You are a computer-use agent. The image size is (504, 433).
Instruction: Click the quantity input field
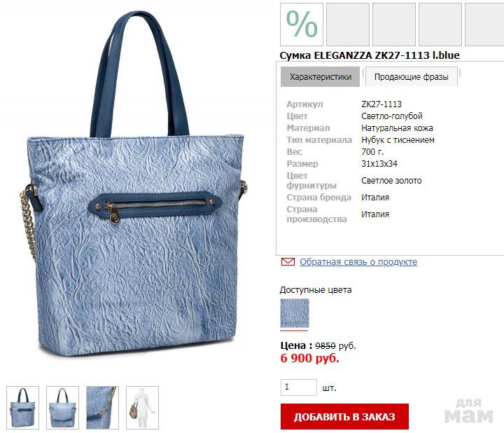[x=299, y=387]
